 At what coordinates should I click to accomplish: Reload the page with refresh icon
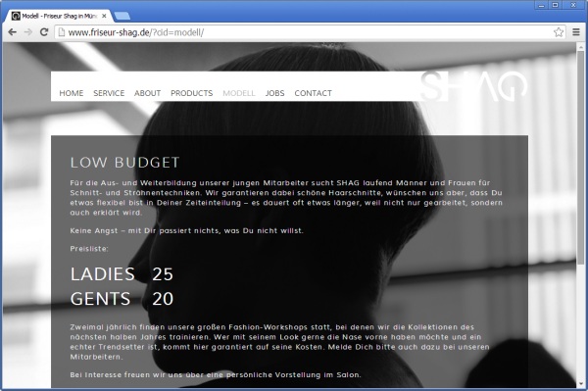pos(44,32)
